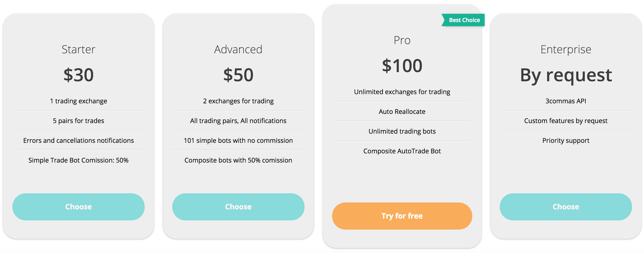
Task: Click the By request price text
Action: pos(566,75)
